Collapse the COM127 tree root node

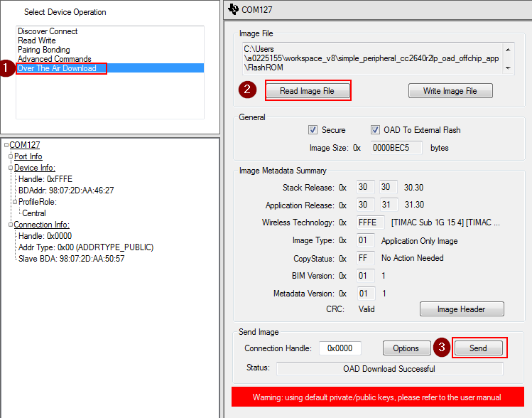click(x=6, y=145)
